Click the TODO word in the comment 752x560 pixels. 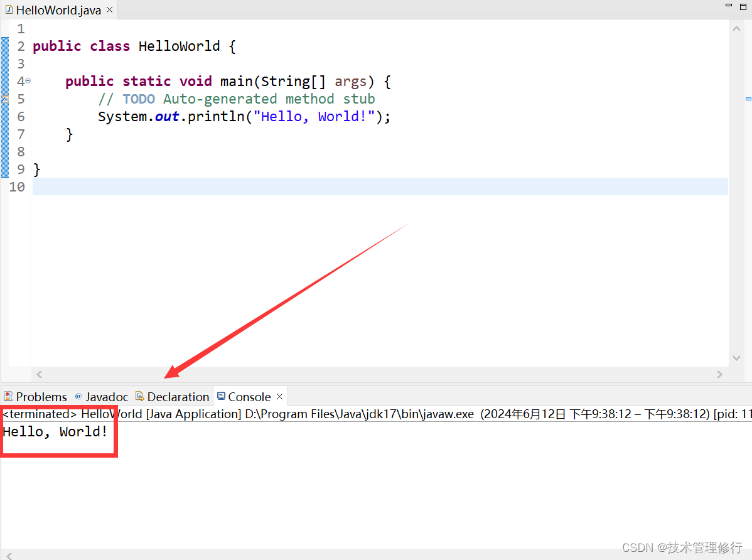click(139, 99)
